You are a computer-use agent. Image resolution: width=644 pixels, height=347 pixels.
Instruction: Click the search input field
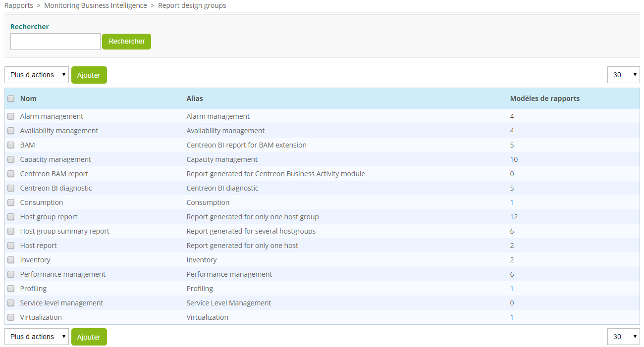[x=54, y=41]
